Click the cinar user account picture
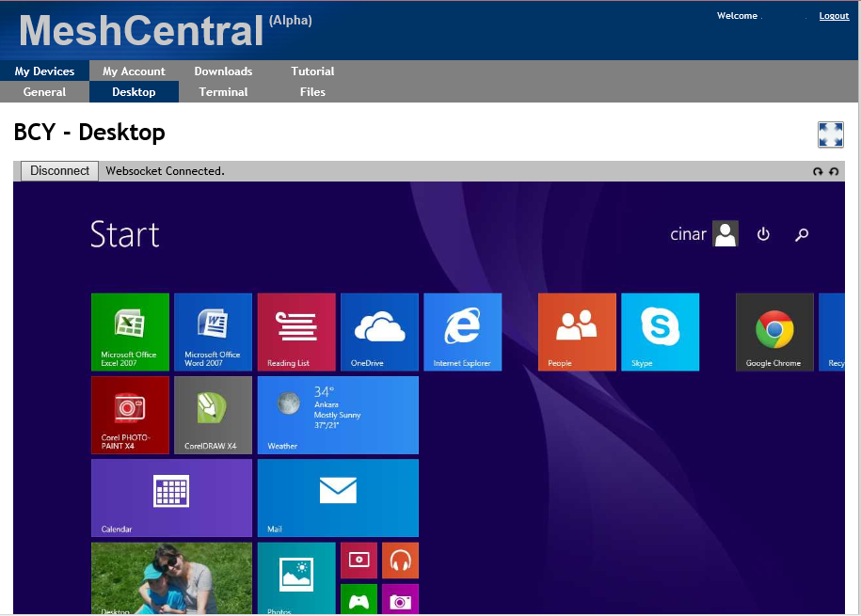 pos(725,234)
